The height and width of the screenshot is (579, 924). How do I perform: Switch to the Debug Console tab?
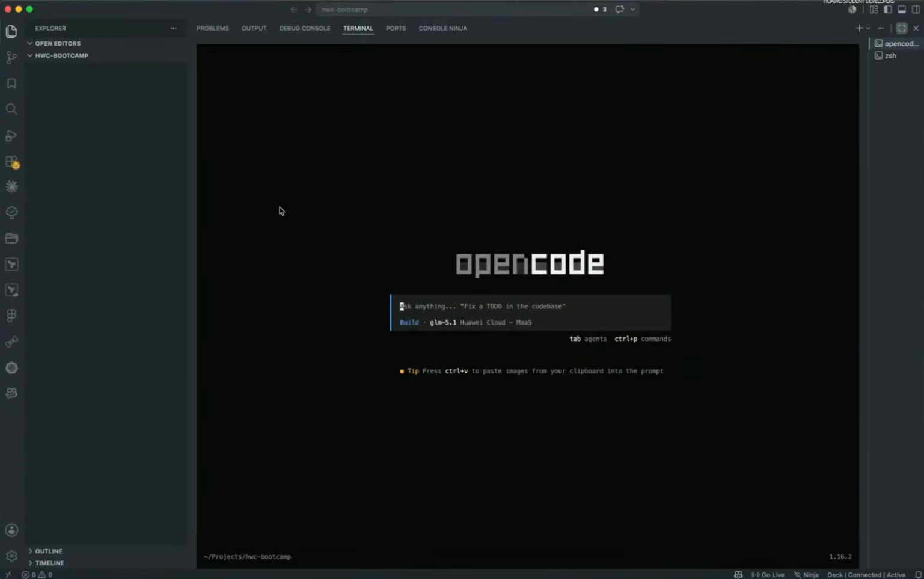coord(305,28)
